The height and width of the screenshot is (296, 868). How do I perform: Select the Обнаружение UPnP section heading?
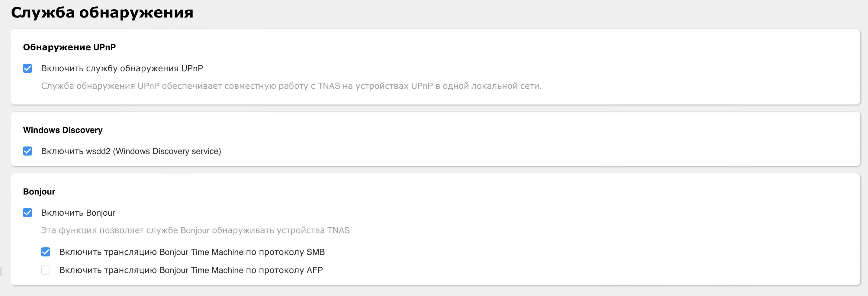click(x=69, y=47)
